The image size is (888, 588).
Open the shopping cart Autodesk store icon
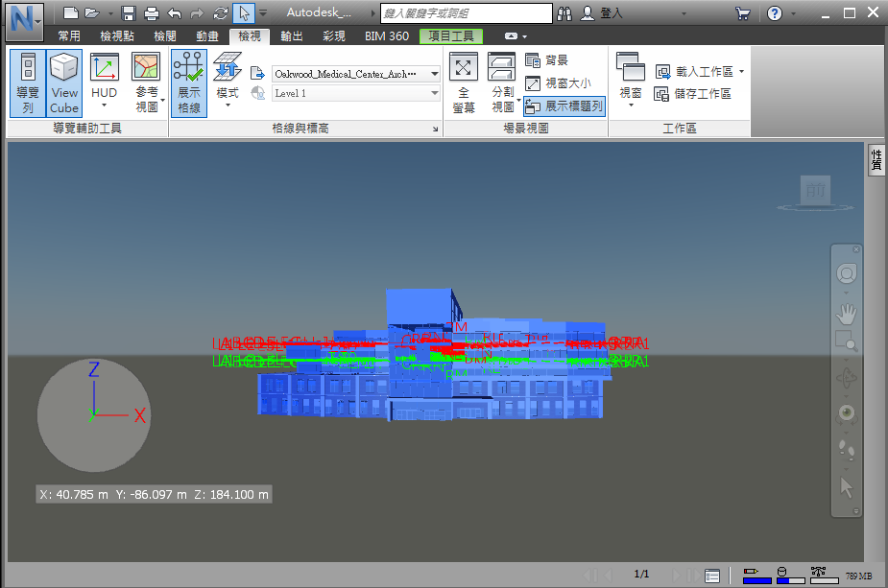coord(742,13)
